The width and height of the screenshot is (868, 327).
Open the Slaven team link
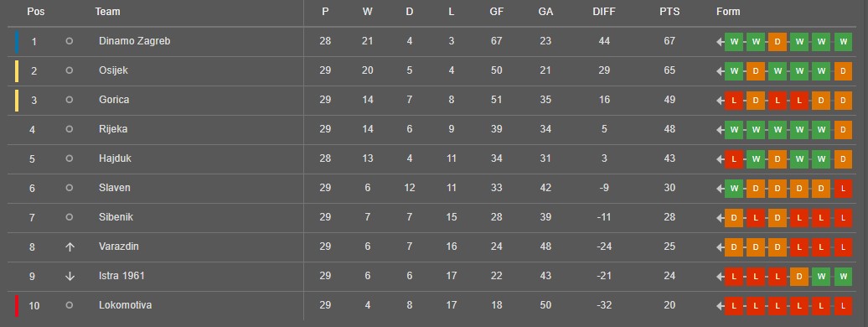tap(115, 188)
